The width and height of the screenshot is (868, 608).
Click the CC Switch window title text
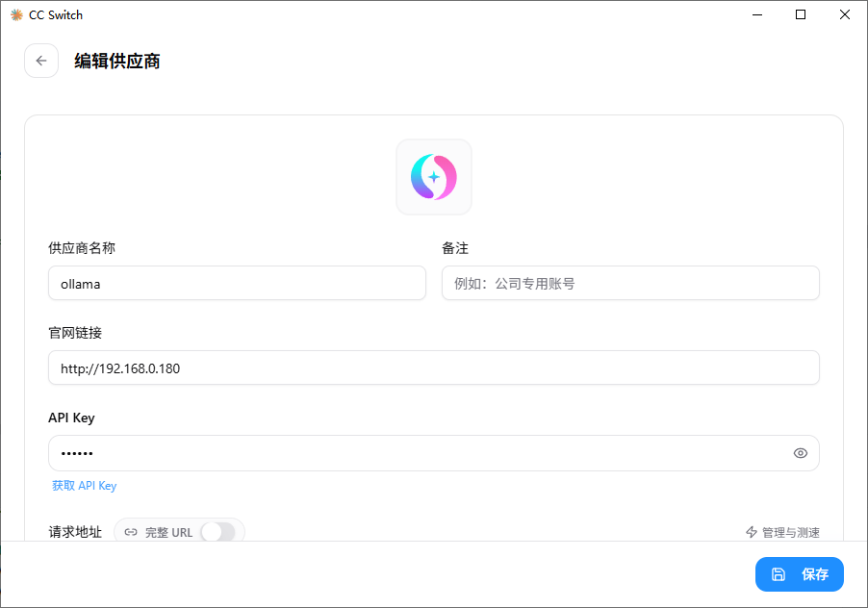click(56, 15)
